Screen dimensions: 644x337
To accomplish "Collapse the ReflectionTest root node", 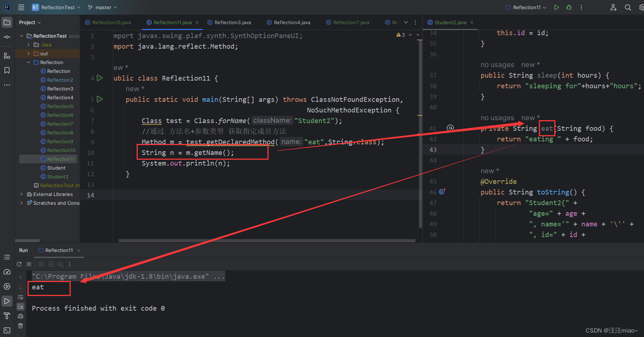I will click(x=22, y=36).
